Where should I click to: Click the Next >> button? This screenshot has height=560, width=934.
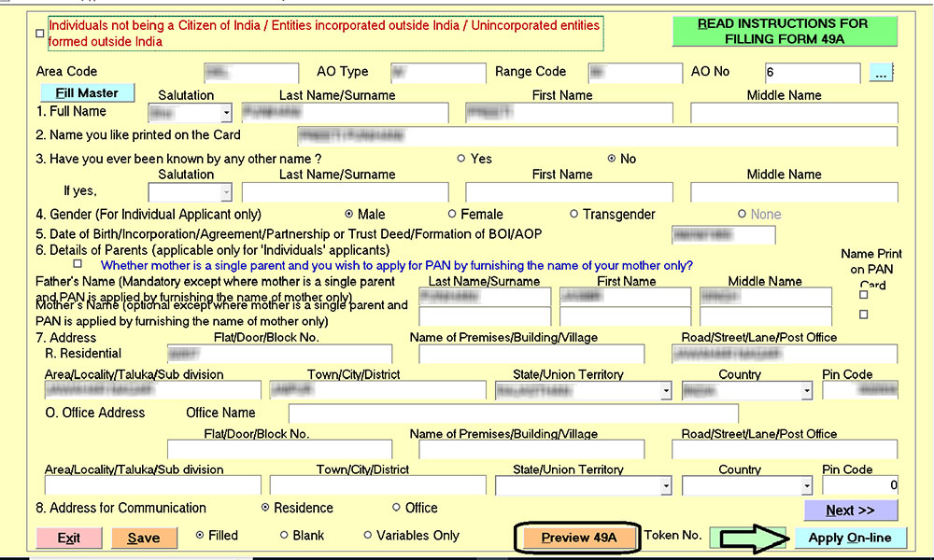pyautogui.click(x=850, y=510)
